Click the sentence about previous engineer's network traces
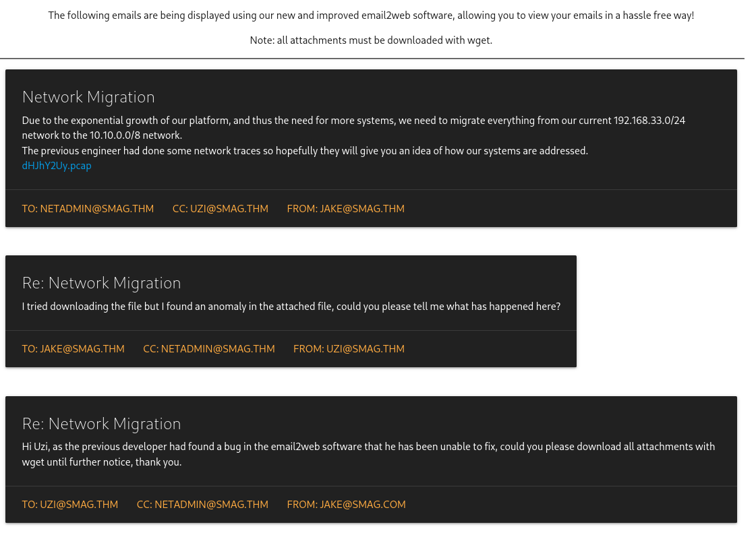 (305, 151)
